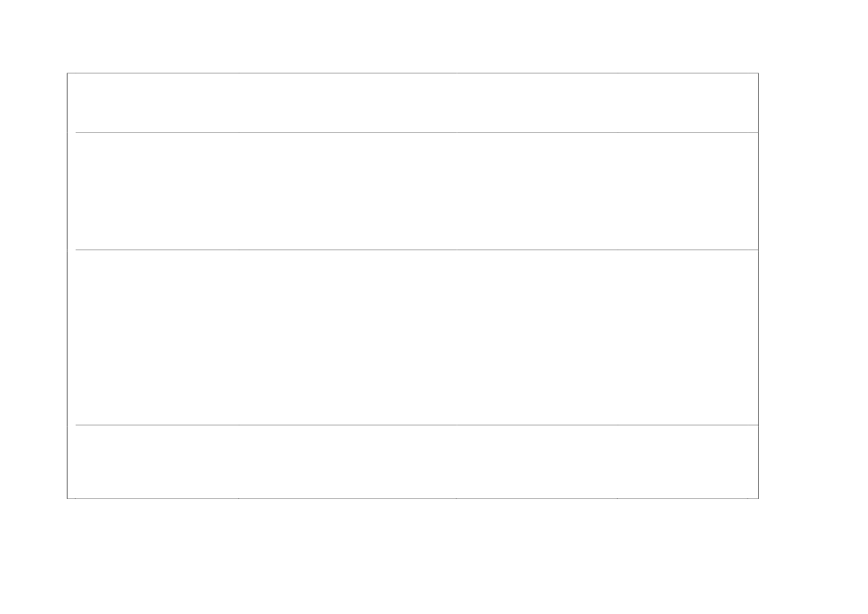
Task: Click second row, fourth column empty cell
Action: (x=687, y=191)
